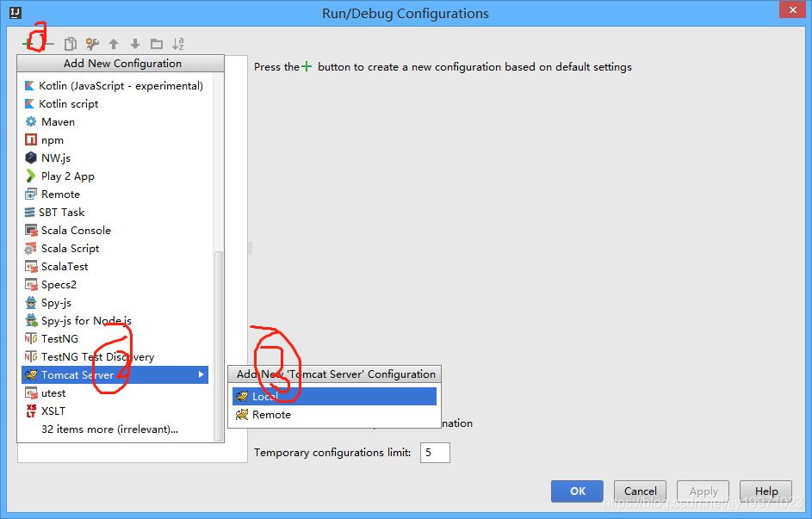Viewport: 812px width, 519px height.
Task: Select Spy-js configuration type
Action: point(115,303)
